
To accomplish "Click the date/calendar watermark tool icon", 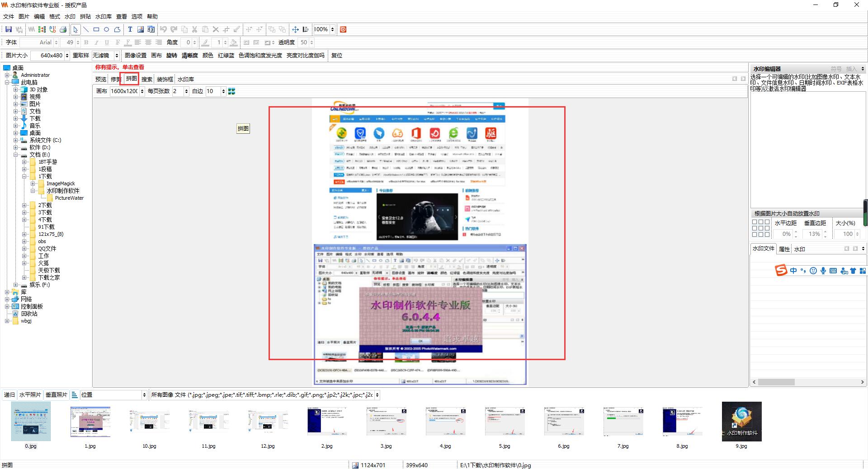I will coord(151,29).
